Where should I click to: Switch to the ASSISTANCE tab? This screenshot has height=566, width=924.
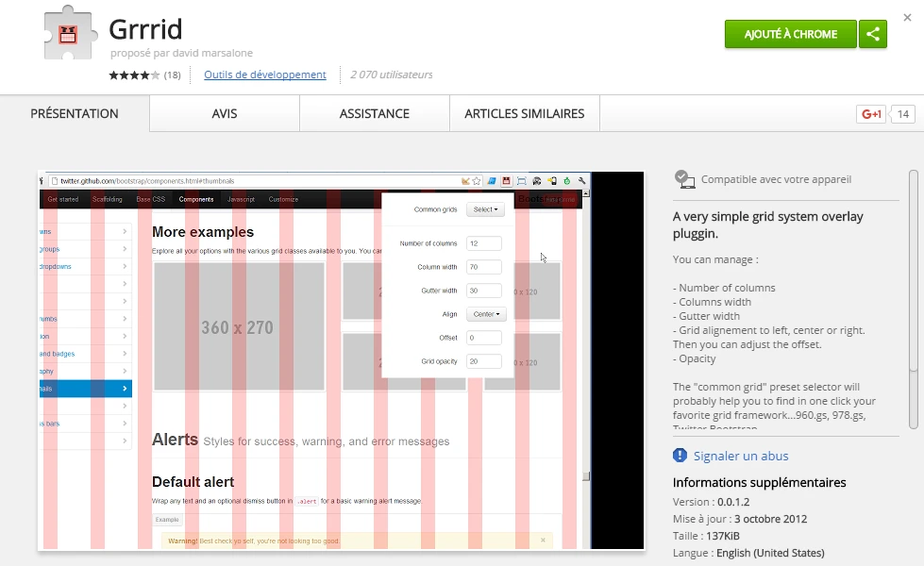[374, 113]
